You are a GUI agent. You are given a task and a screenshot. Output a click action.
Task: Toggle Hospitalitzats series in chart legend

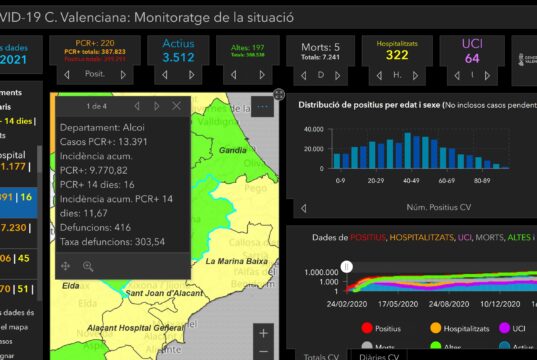pos(460,328)
